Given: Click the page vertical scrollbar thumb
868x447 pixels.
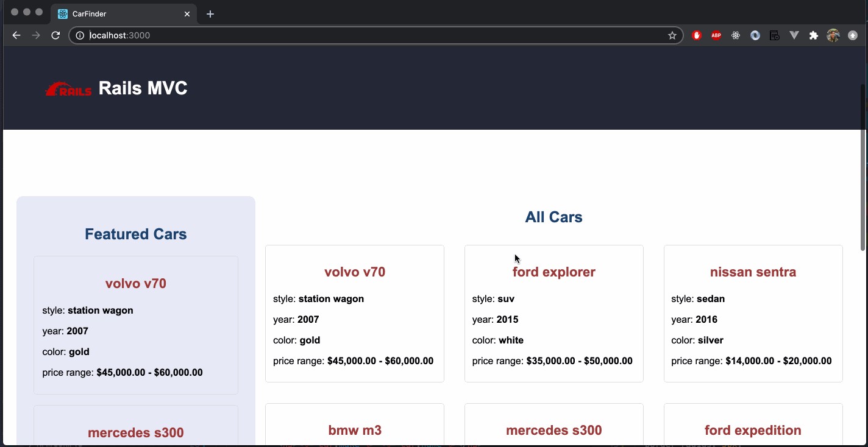Looking at the screenshot, I should (x=863, y=167).
